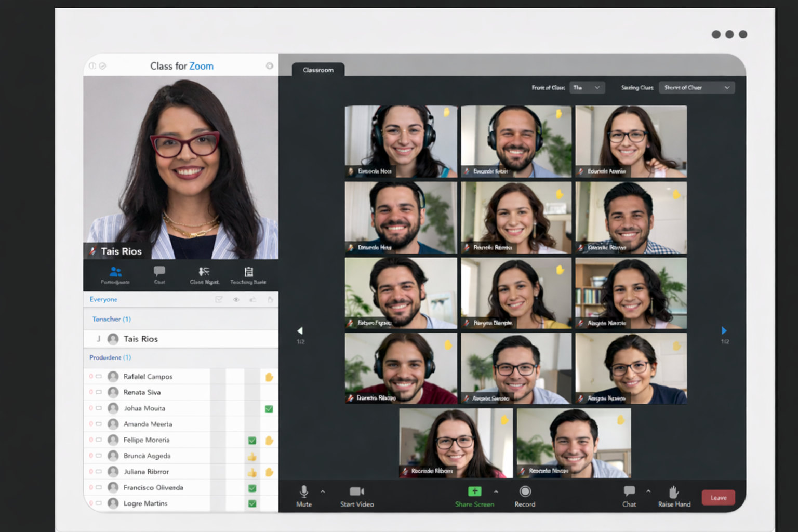Image resolution: width=798 pixels, height=532 pixels.
Task: Select the Everyone filter in participant list
Action: [x=103, y=300]
